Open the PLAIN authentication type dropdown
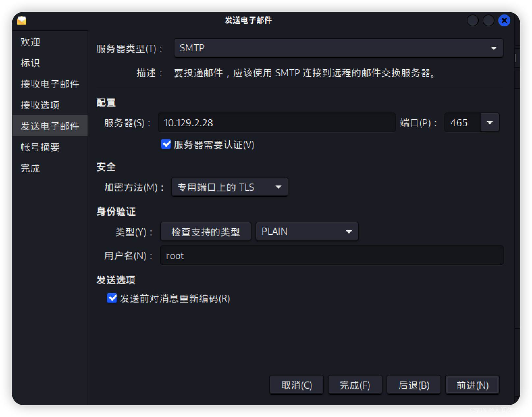The image size is (532, 417). pyautogui.click(x=349, y=232)
